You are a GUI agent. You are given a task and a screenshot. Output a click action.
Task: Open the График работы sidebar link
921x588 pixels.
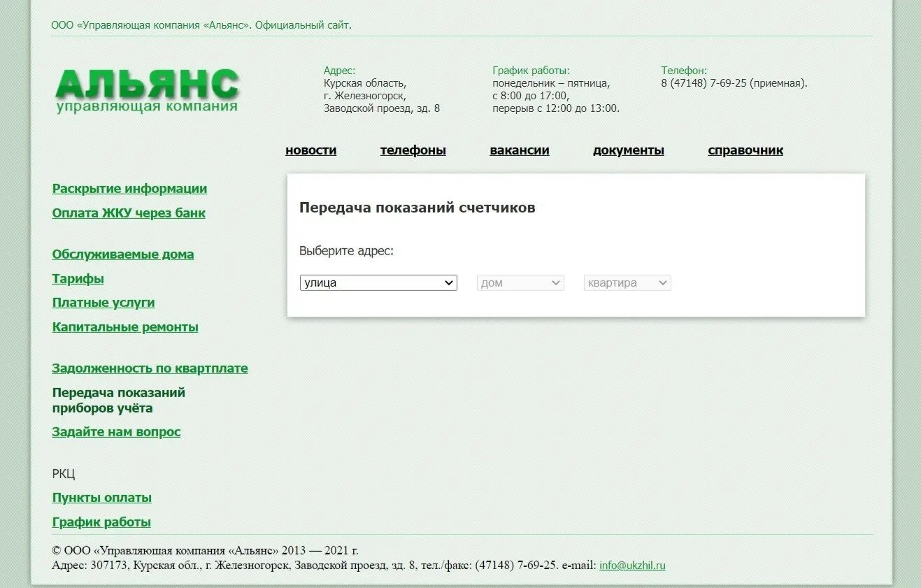(x=101, y=522)
